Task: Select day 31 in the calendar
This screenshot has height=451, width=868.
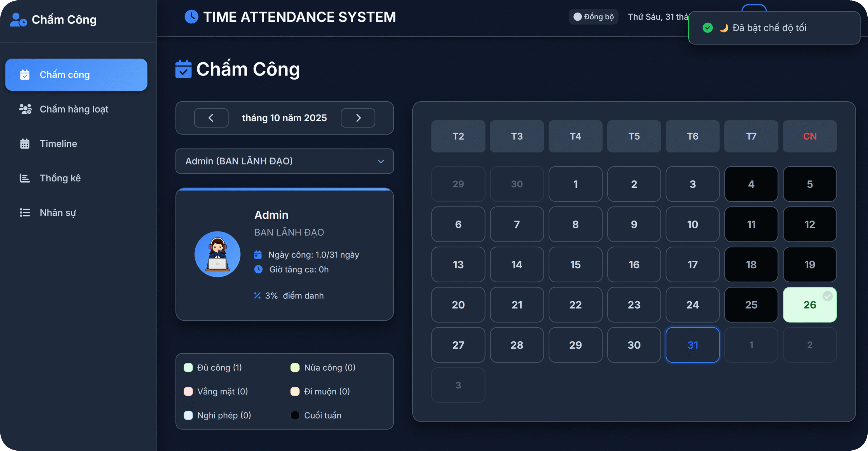Action: point(692,345)
